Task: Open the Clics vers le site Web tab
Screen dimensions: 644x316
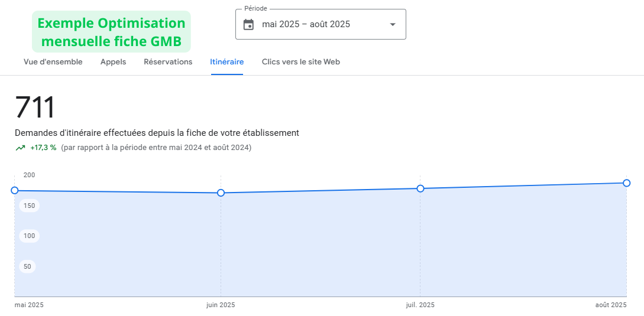Action: tap(301, 62)
